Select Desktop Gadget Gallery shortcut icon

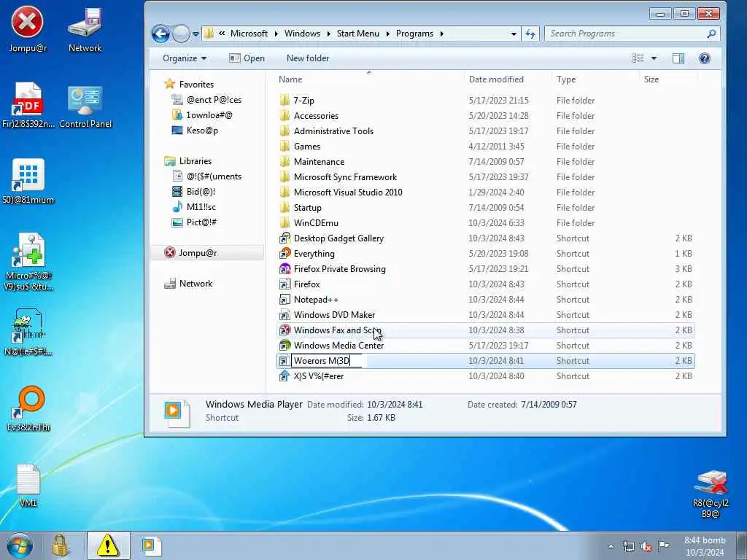tap(285, 238)
